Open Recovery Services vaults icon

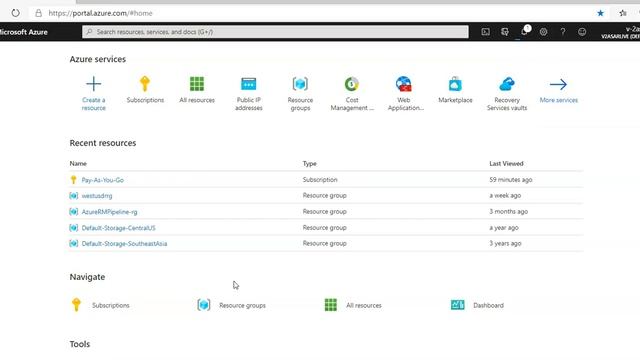click(507, 84)
